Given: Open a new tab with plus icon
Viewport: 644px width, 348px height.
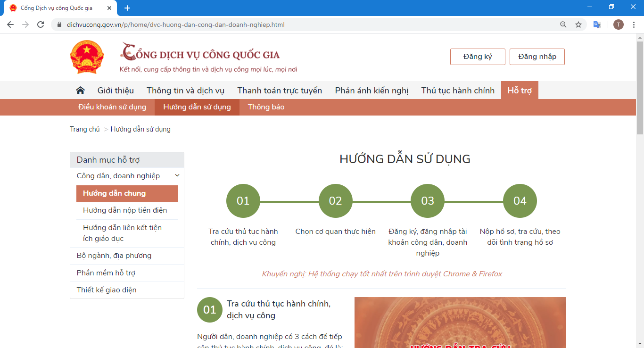Looking at the screenshot, I should coord(127,8).
